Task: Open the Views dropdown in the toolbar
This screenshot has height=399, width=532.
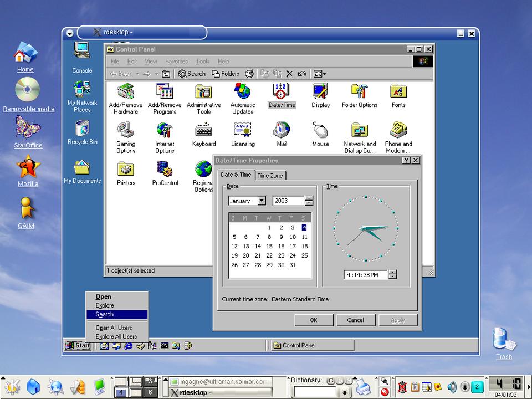Action: [320, 74]
